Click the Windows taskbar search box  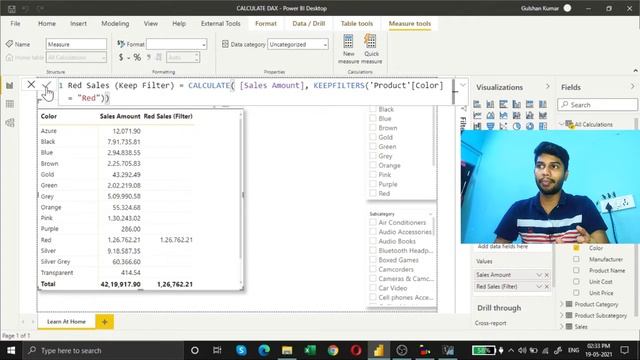click(102, 350)
